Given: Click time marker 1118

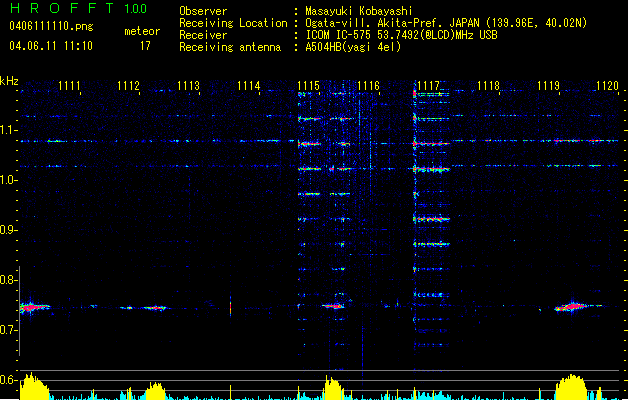Looking at the screenshot, I should 488,86.
